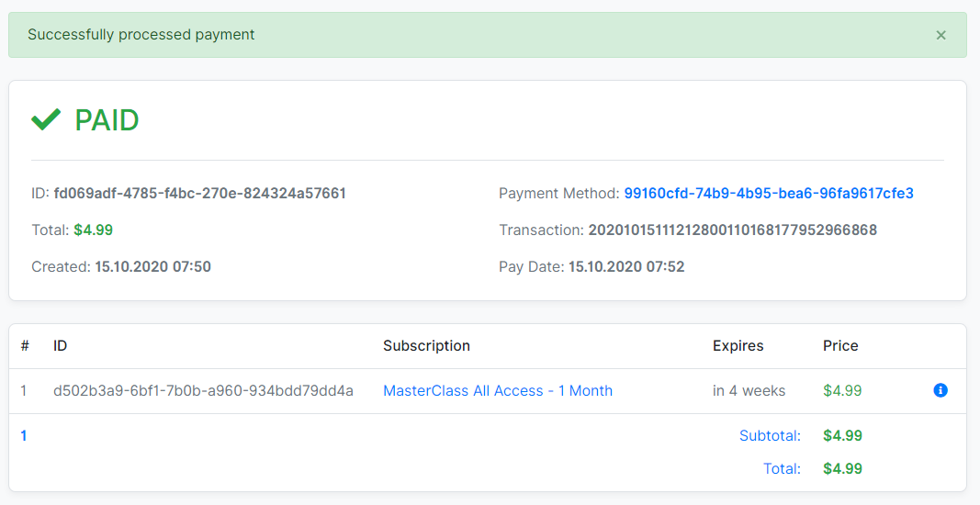
Task: Click the Total label in the table footer
Action: 782,469
